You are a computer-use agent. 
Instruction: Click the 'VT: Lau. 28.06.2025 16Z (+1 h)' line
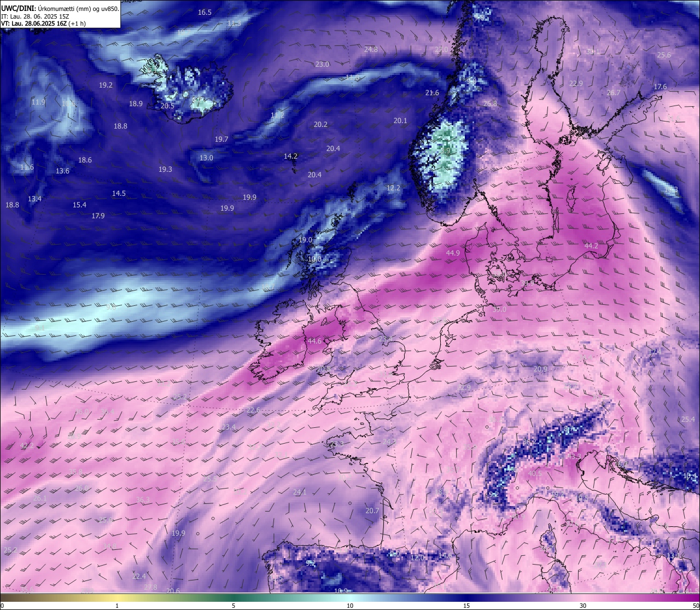tap(42, 24)
